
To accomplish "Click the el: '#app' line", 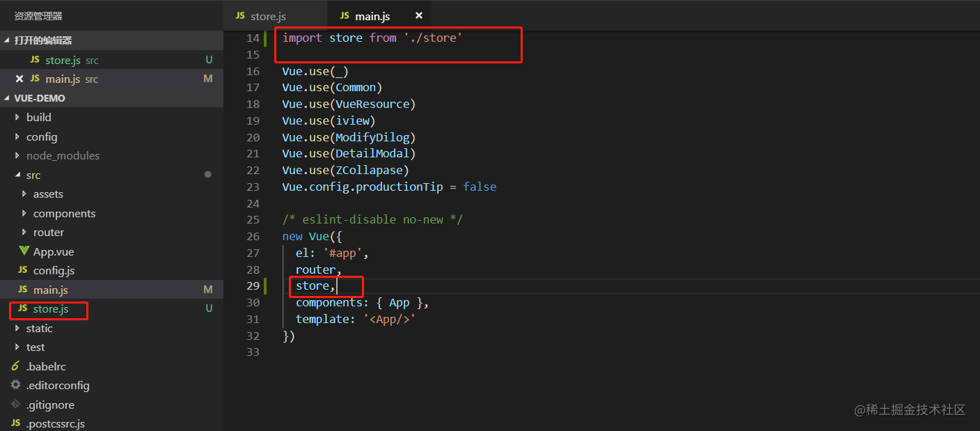I will (332, 253).
